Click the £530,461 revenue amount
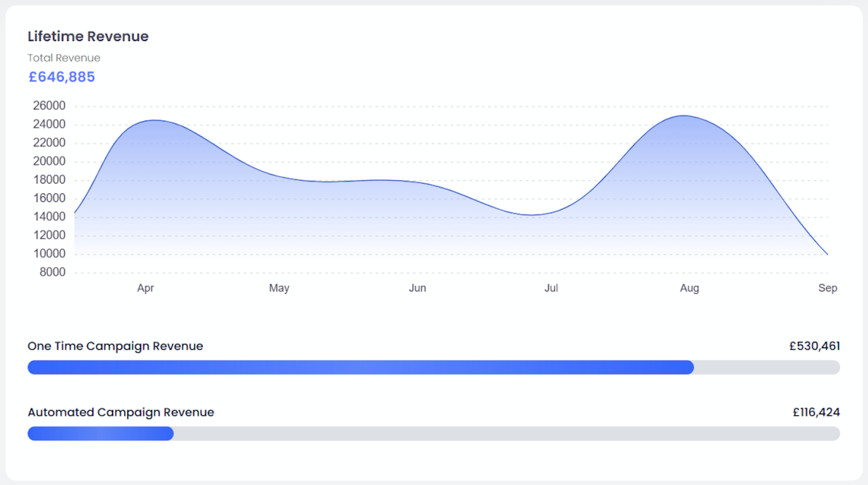 814,346
